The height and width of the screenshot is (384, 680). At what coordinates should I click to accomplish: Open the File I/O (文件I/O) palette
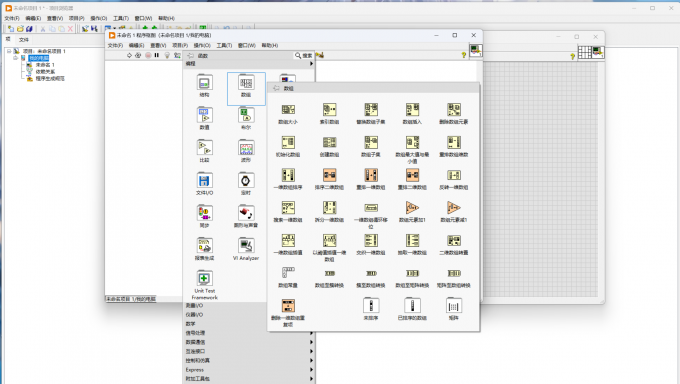pyautogui.click(x=204, y=184)
